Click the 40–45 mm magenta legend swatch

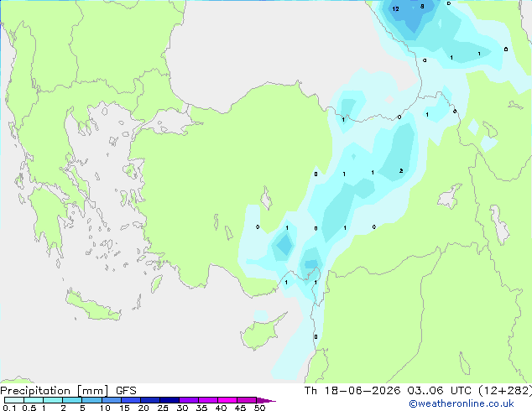227,400
